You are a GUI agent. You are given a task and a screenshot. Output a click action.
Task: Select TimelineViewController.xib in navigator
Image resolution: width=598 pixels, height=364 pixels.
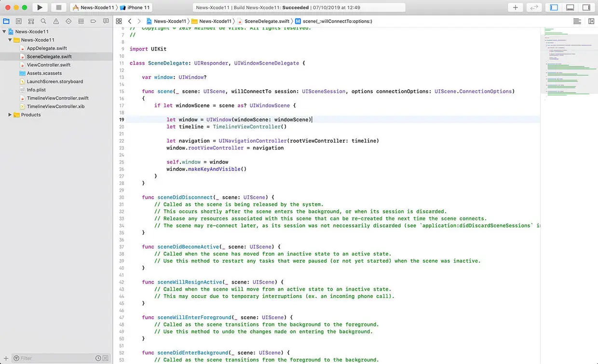coord(55,107)
